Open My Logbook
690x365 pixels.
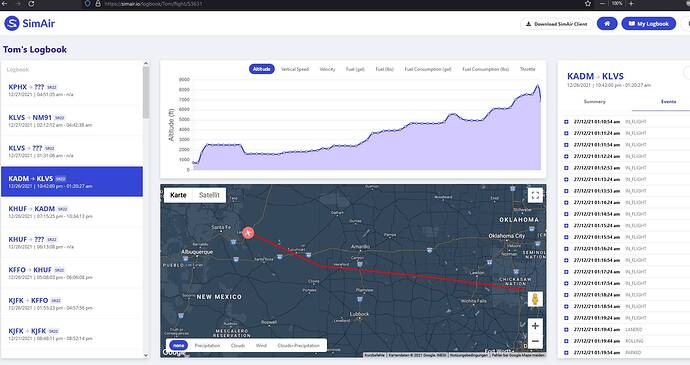pyautogui.click(x=649, y=24)
